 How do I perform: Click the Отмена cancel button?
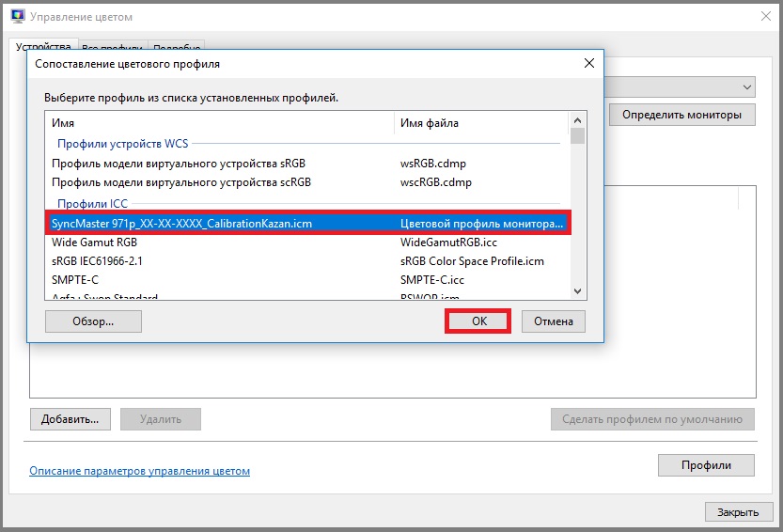point(554,321)
